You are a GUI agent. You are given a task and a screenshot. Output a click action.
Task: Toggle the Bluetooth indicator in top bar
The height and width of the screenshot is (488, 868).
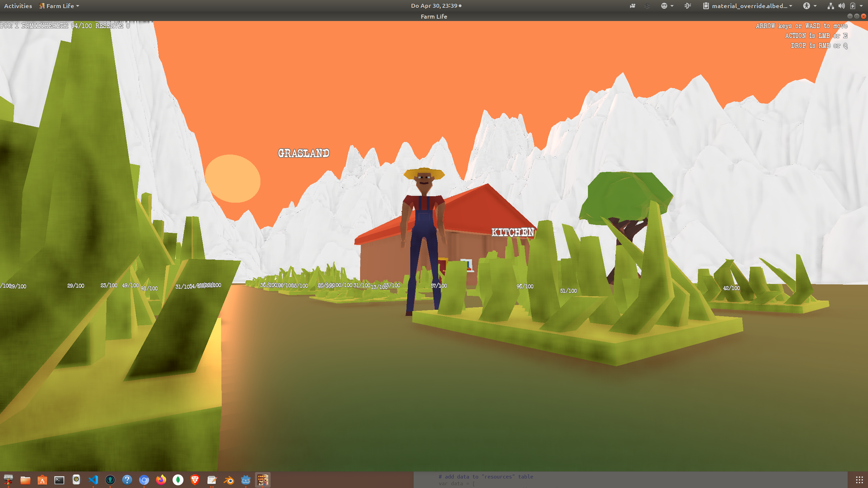click(647, 6)
